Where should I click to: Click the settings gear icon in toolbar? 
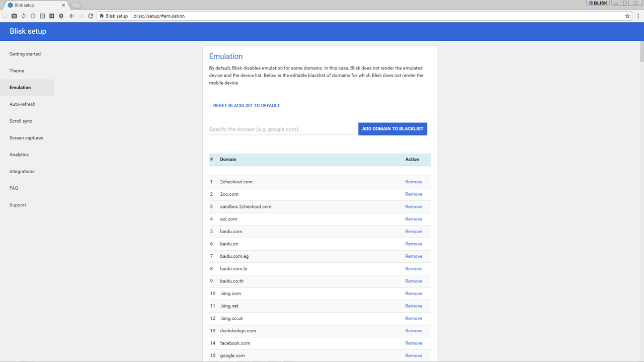(61, 16)
